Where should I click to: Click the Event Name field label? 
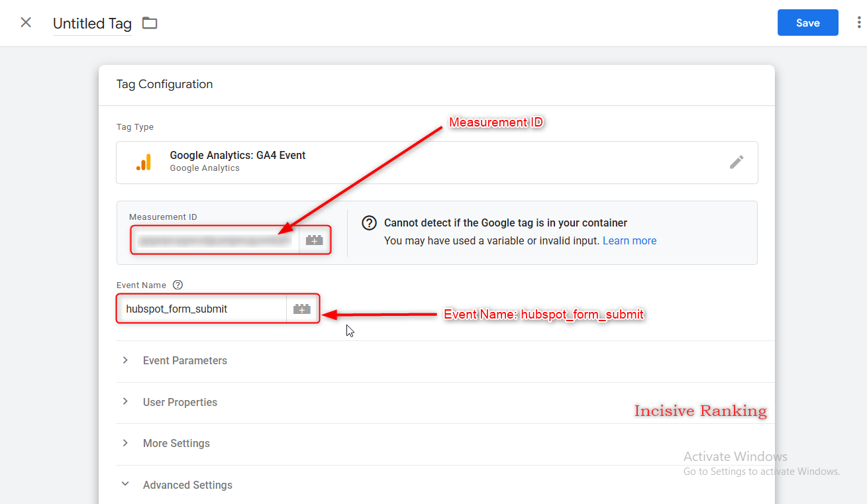pos(142,285)
